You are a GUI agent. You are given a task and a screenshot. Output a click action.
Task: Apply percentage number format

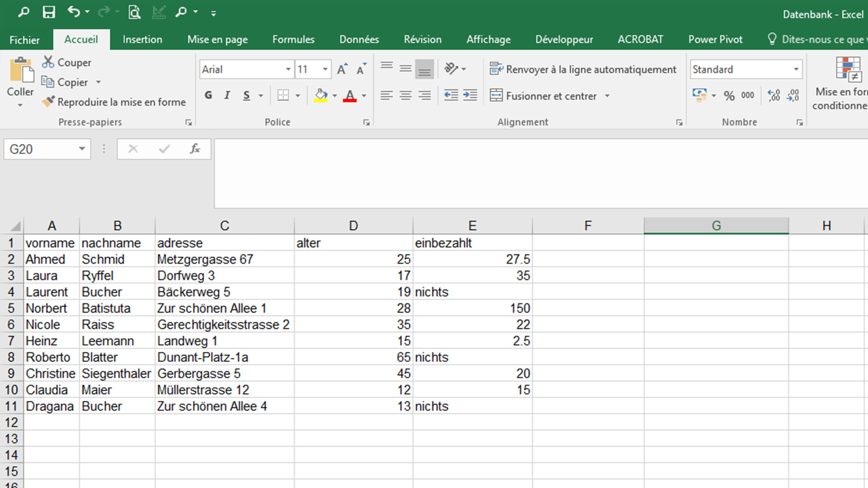pos(729,95)
